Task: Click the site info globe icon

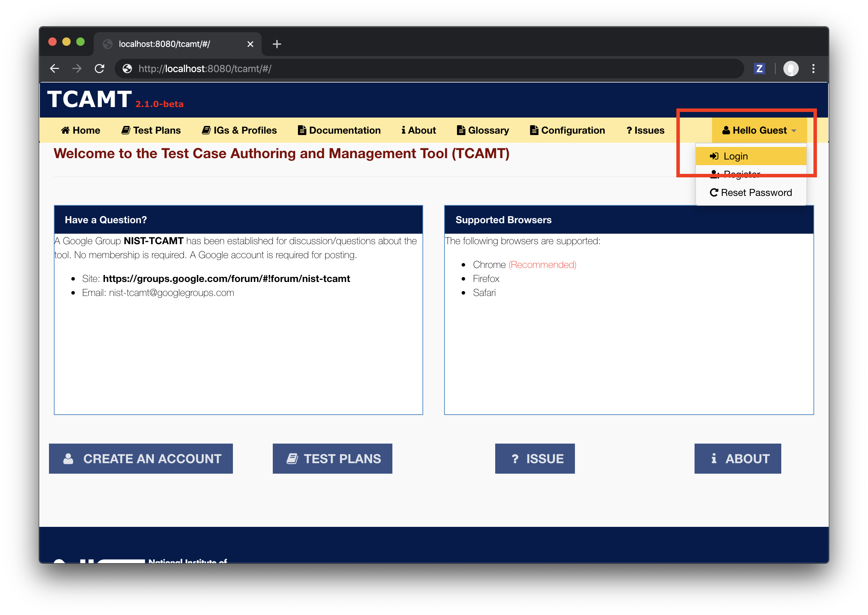Action: [x=127, y=69]
